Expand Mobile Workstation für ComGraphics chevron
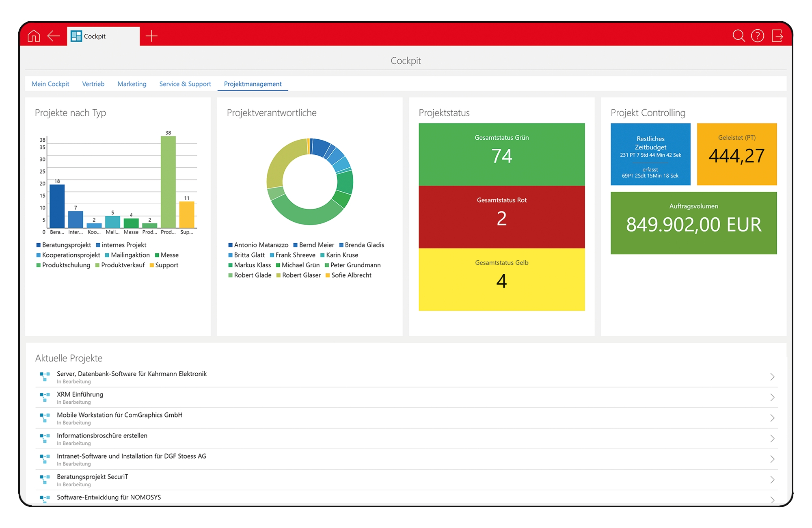Viewport: 812px width, 528px height. click(x=772, y=418)
